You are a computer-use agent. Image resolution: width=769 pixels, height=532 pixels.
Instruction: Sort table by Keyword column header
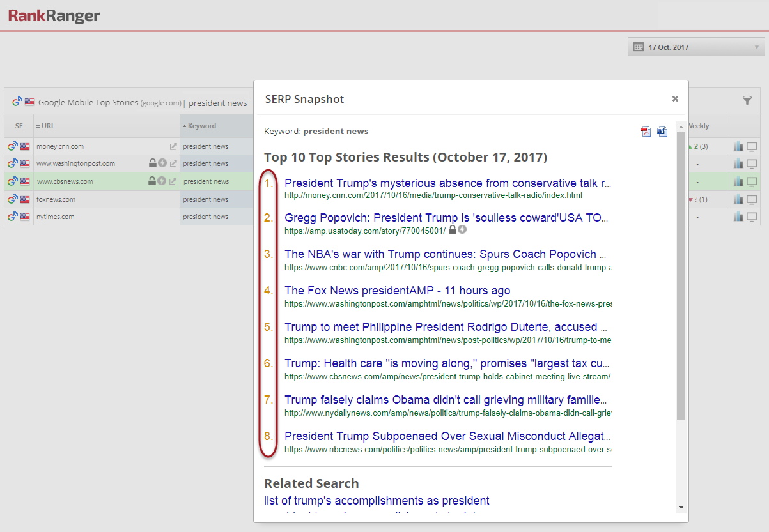[x=202, y=126]
